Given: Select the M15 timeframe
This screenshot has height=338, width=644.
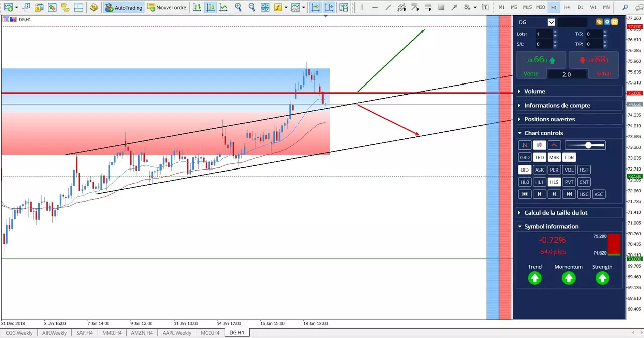Looking at the screenshot, I should coord(527,7).
